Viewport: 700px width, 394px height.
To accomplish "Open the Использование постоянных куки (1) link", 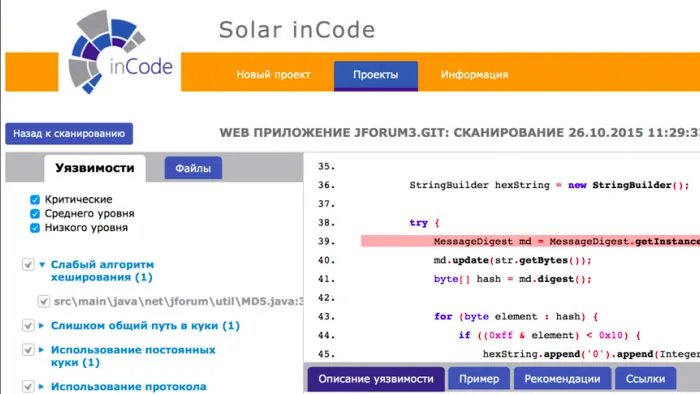I will click(133, 356).
